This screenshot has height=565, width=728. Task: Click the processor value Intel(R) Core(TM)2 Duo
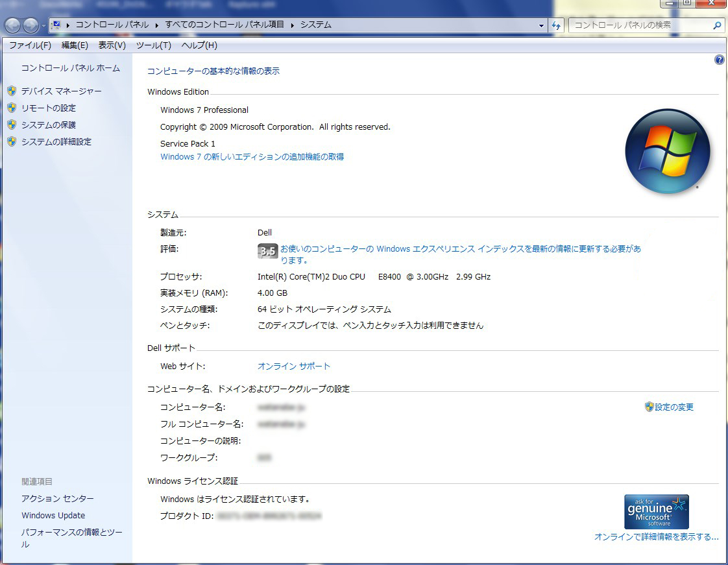(374, 277)
